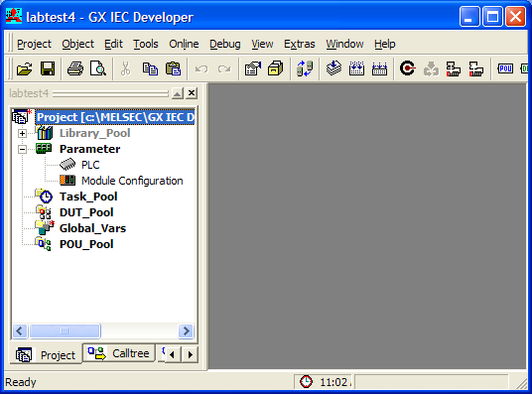Select Module Configuration in the tree

(x=132, y=181)
